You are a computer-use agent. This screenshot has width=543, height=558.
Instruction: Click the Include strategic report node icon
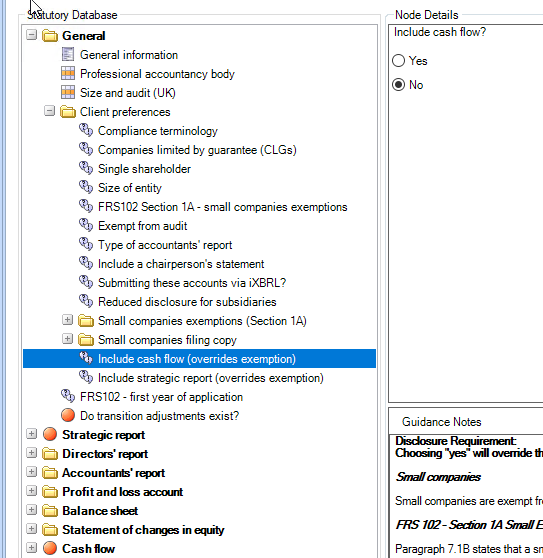click(86, 377)
